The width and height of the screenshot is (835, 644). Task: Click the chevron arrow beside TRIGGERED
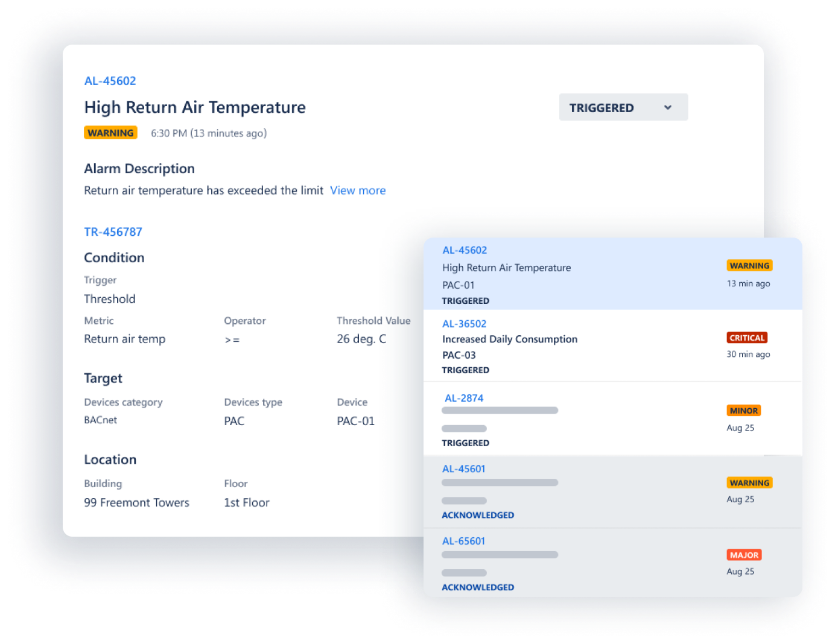pos(668,107)
